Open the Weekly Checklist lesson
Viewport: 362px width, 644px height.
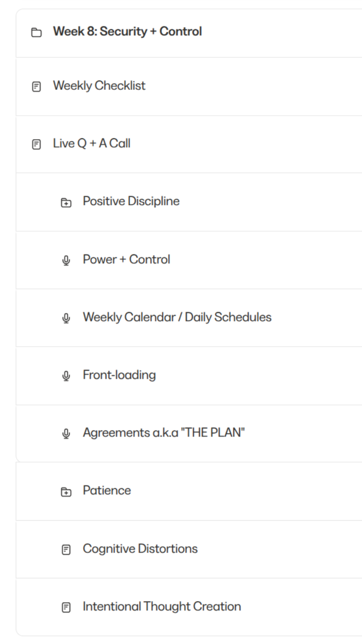coord(99,85)
